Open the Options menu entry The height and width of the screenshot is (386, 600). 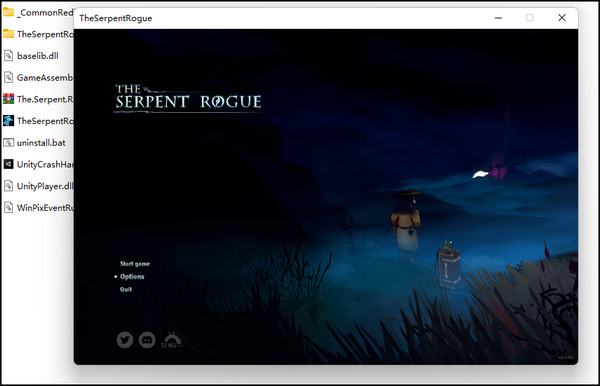[x=132, y=276]
